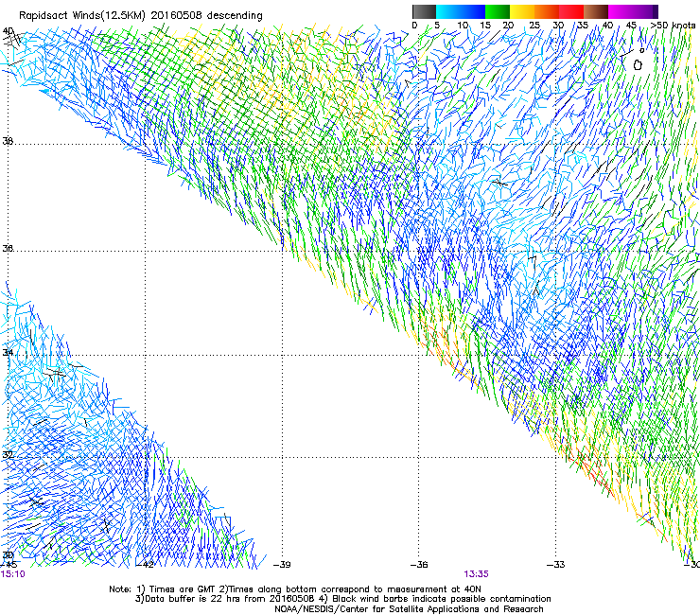Click the cyan 5-10 knots color segment
The width and height of the screenshot is (700, 615).
pyautogui.click(x=448, y=11)
